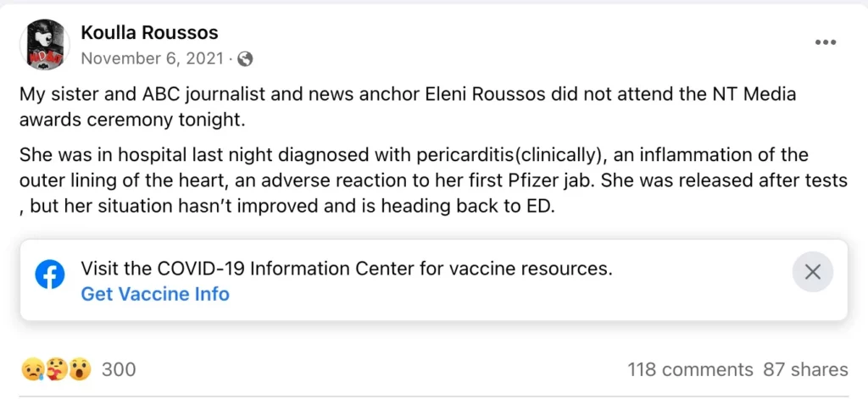
Task: Open the November 6, 2021 timestamp link
Action: pos(153,58)
